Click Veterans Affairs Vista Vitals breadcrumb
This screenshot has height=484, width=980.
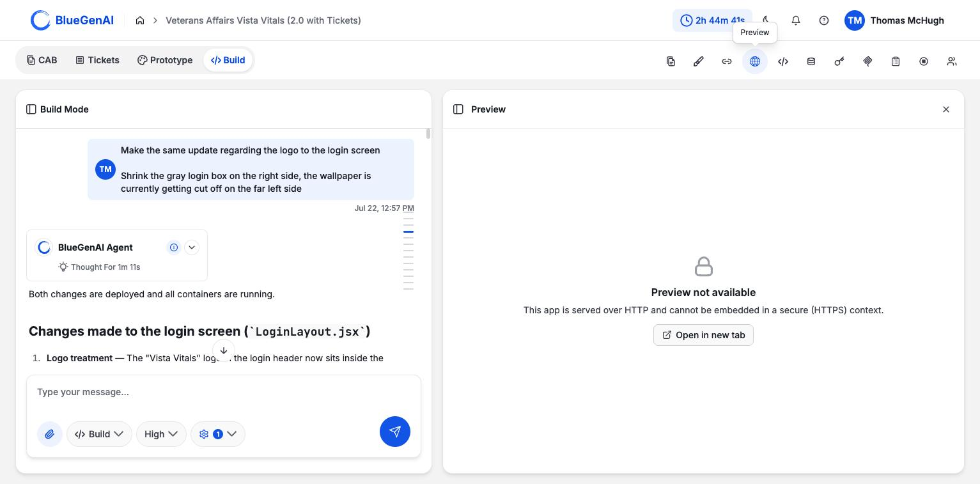(263, 20)
